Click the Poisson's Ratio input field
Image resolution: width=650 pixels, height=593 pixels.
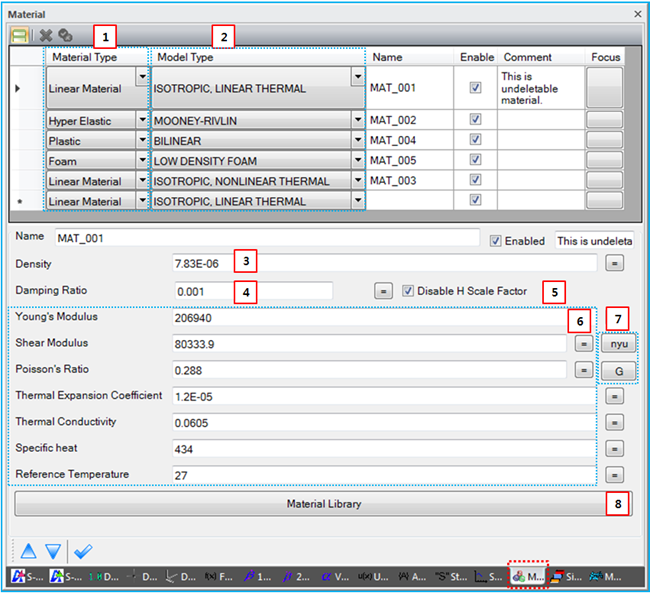click(369, 370)
